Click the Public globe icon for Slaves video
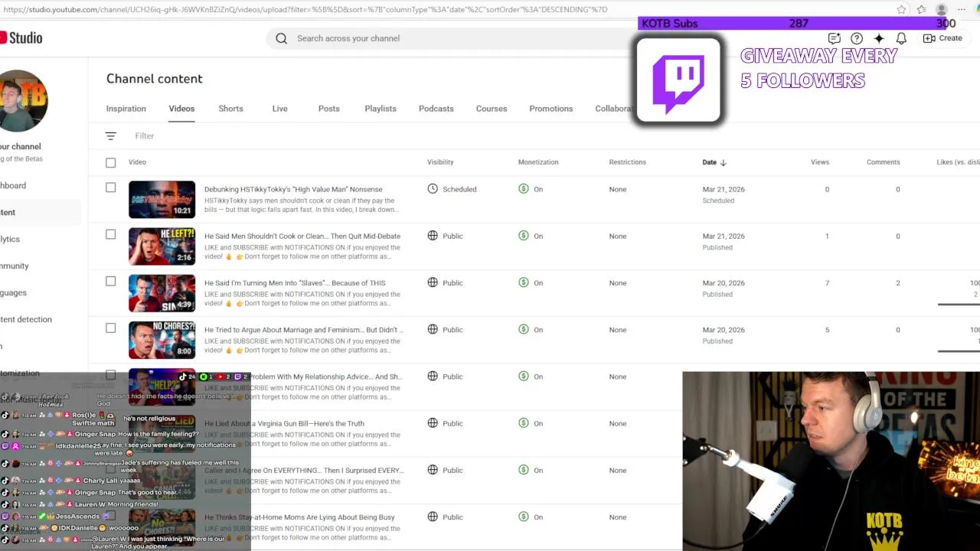Viewport: 980px width, 551px height. tap(433, 282)
